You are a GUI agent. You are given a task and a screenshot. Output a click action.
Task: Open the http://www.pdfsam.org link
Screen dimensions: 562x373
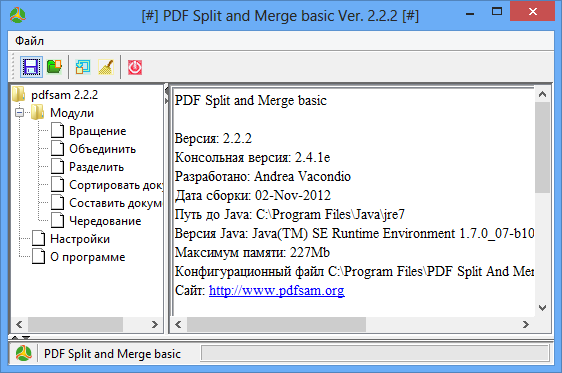pyautogui.click(x=277, y=290)
